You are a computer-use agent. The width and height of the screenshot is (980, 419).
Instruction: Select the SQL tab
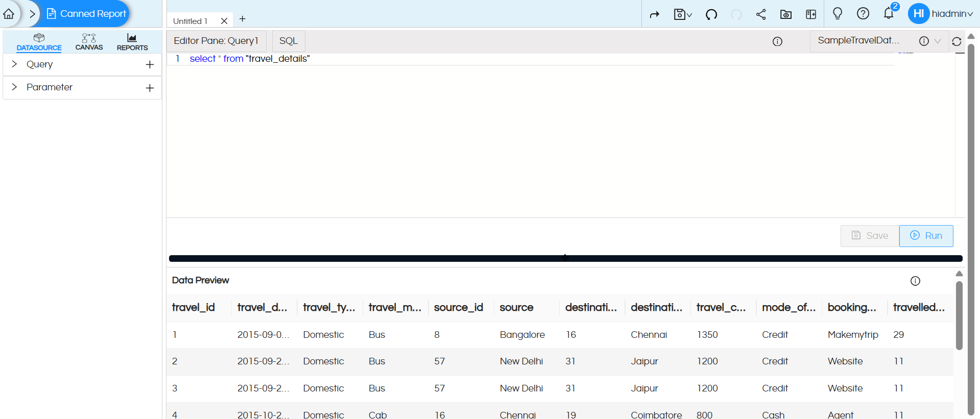289,41
